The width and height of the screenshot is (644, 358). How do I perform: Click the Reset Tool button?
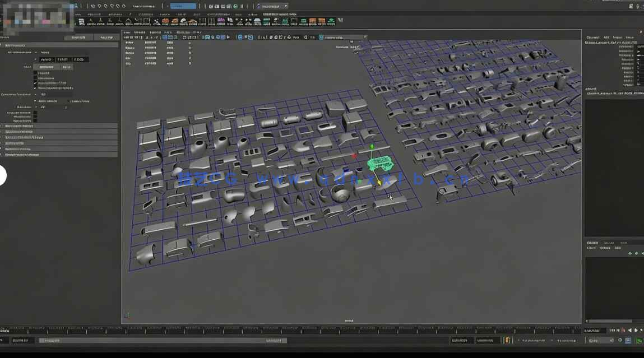click(x=79, y=38)
